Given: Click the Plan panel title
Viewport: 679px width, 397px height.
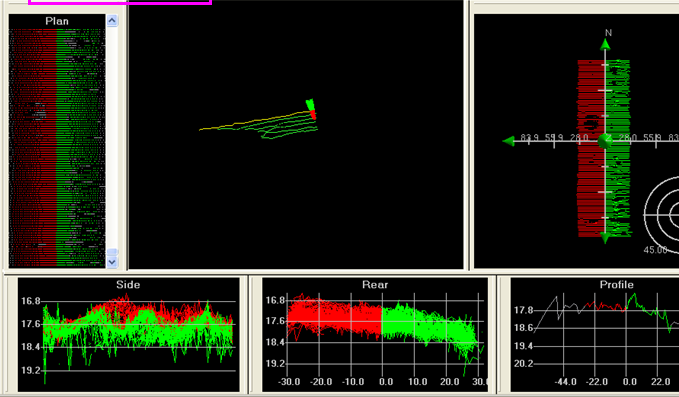Looking at the screenshot, I should (x=57, y=21).
